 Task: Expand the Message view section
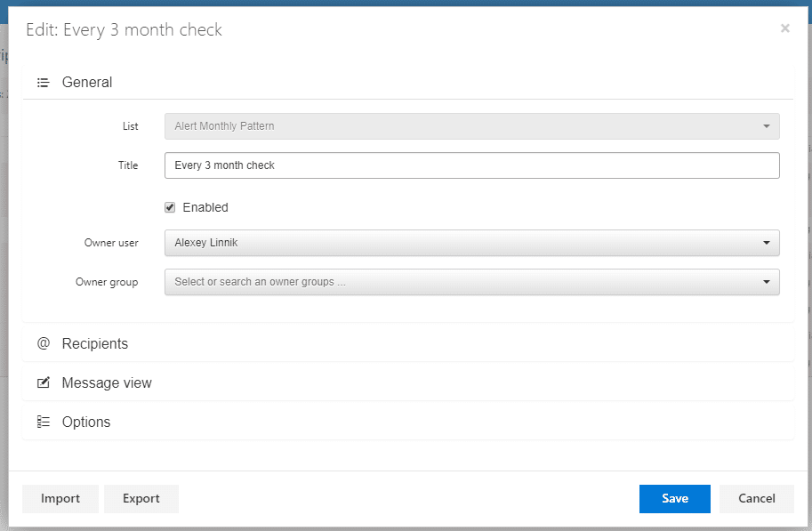pyautogui.click(x=408, y=382)
